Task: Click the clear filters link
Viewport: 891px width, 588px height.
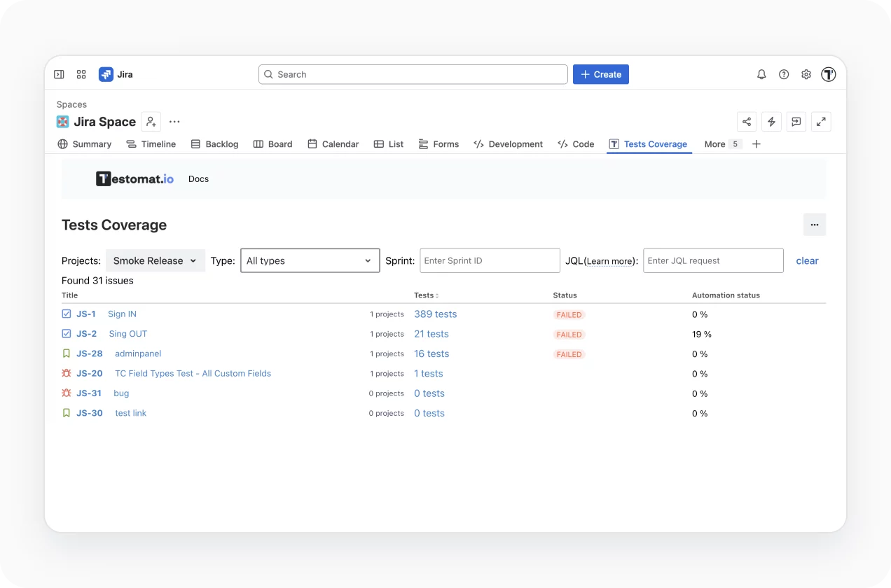Action: 807,260
